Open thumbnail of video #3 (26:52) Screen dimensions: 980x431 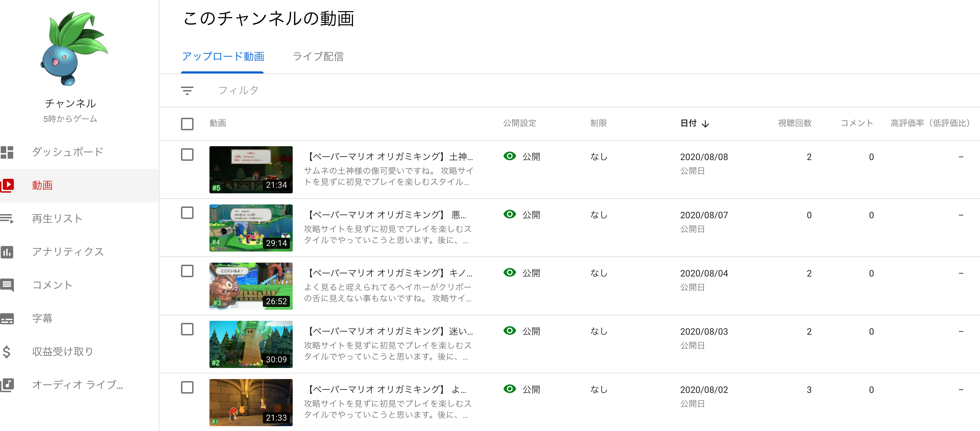pos(251,286)
